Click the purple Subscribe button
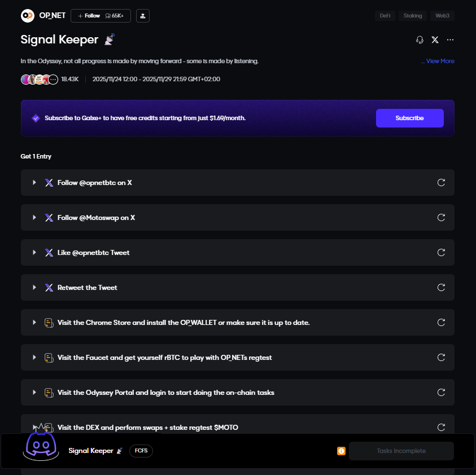The image size is (476, 475). tap(409, 118)
